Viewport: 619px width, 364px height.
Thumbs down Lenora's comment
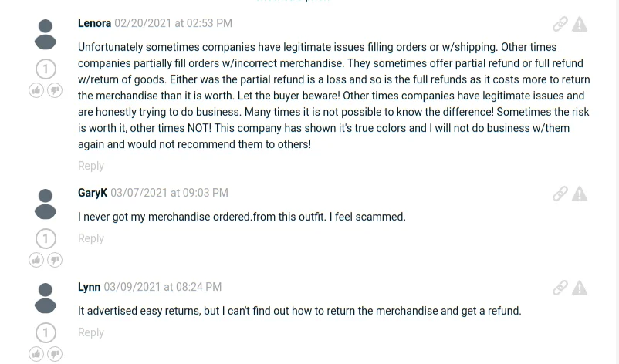[x=55, y=90]
